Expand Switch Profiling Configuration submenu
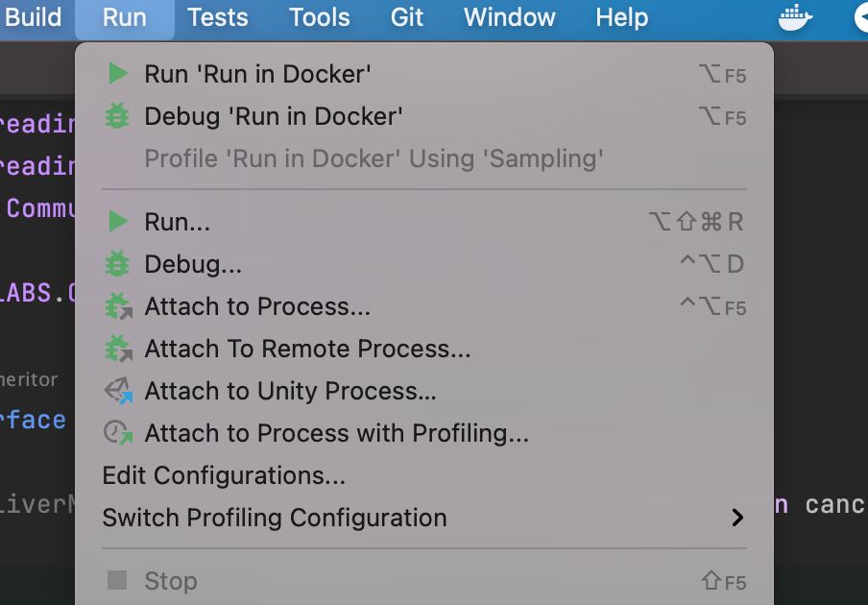 click(x=424, y=518)
